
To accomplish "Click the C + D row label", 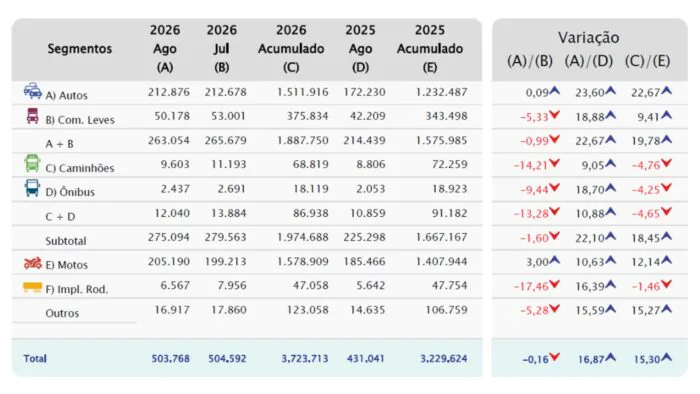I will pyautogui.click(x=60, y=217).
